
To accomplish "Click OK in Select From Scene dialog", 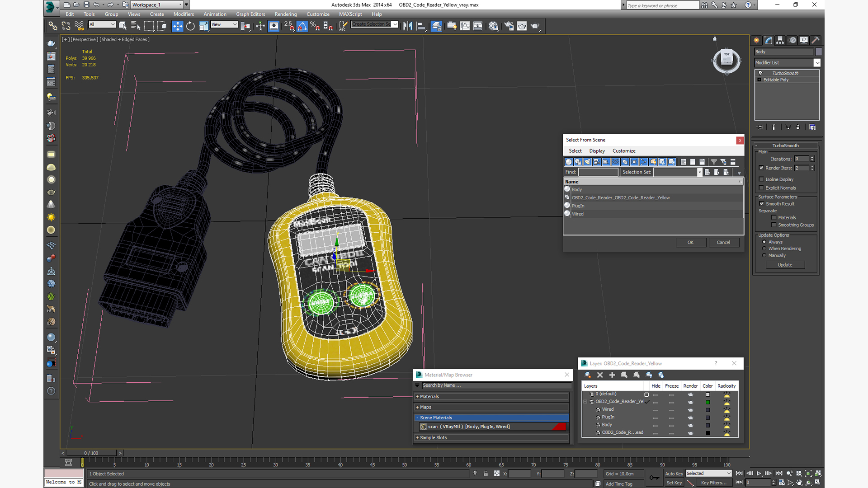I will coord(690,243).
